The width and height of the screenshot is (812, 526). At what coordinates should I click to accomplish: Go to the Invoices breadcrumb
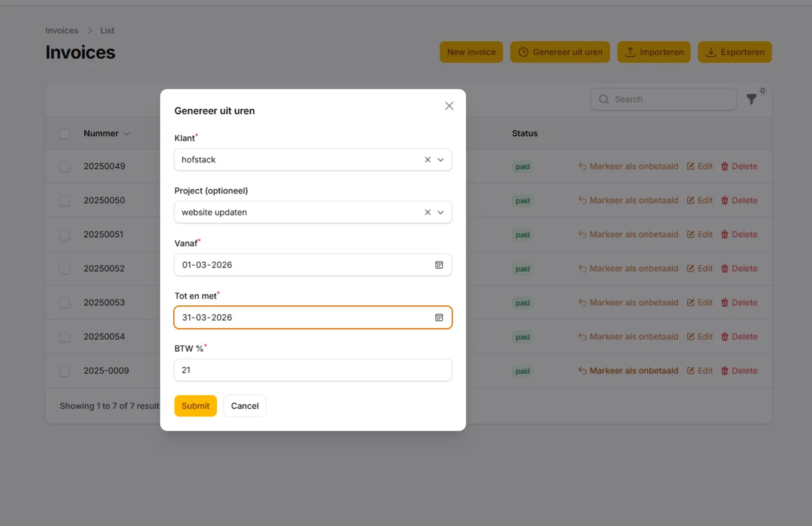(x=62, y=30)
